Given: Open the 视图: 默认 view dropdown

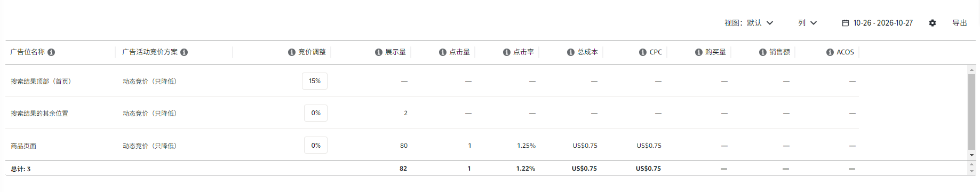Looking at the screenshot, I should point(749,23).
